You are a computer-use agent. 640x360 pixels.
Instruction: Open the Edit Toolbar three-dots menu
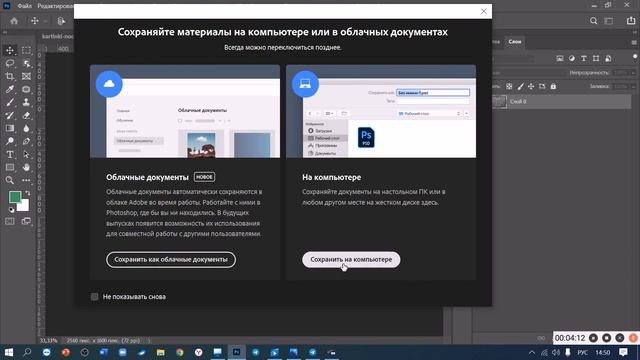[x=26, y=180]
